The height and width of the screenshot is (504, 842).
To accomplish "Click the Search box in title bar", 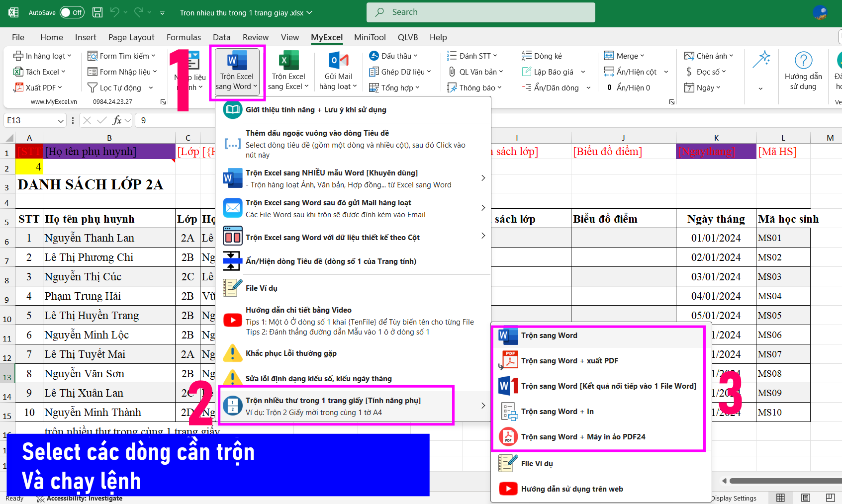I will [480, 12].
